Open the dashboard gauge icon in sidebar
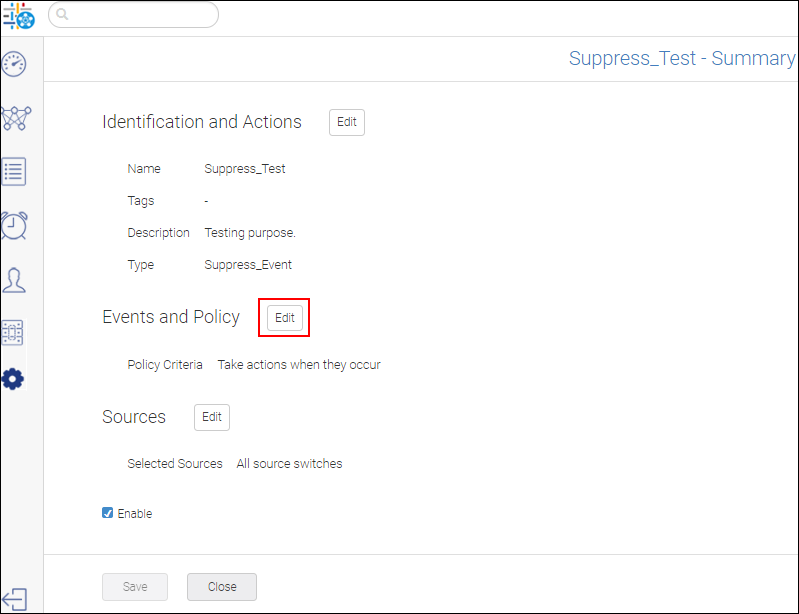Image resolution: width=799 pixels, height=614 pixels. coord(14,64)
